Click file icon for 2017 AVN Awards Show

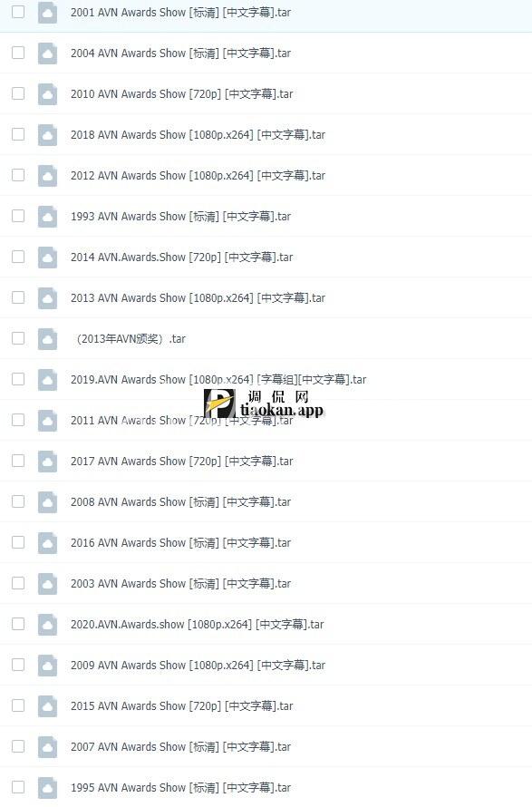click(47, 462)
